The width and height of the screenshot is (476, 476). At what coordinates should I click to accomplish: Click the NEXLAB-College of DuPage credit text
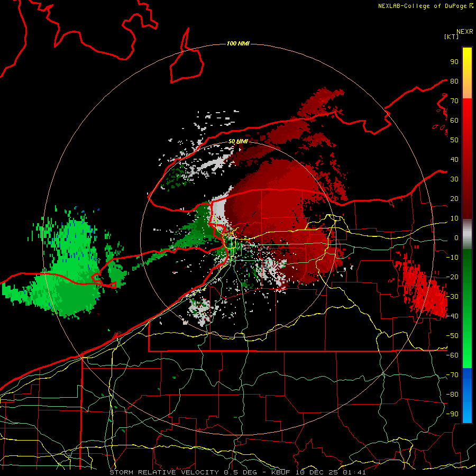click(422, 6)
